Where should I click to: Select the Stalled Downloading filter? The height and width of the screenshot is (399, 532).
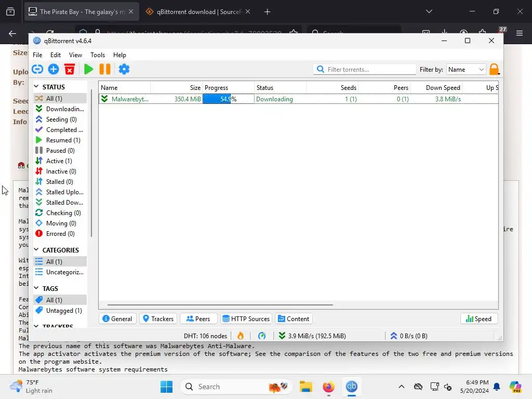(60, 203)
